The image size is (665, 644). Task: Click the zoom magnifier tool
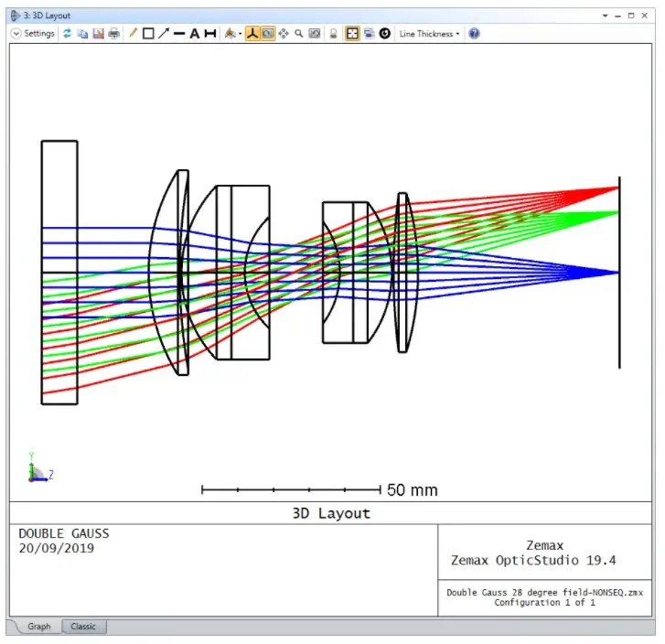tap(298, 34)
